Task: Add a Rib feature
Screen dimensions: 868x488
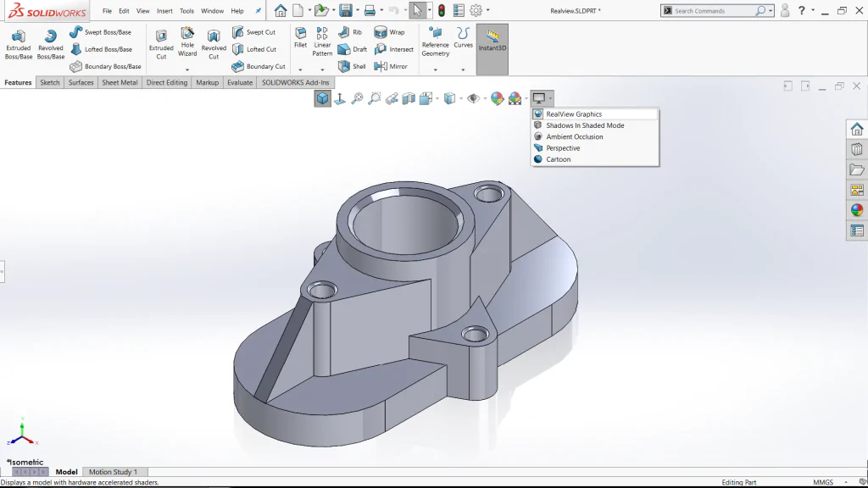Action: pyautogui.click(x=350, y=32)
